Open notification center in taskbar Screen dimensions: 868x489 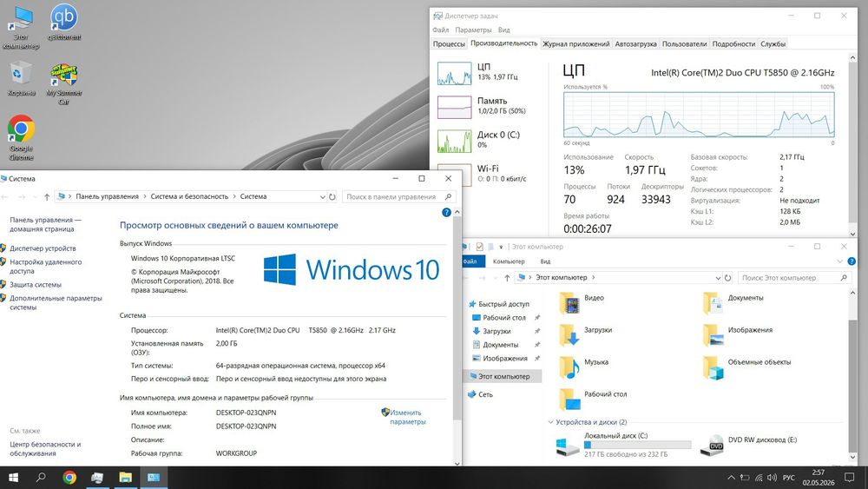tap(849, 478)
